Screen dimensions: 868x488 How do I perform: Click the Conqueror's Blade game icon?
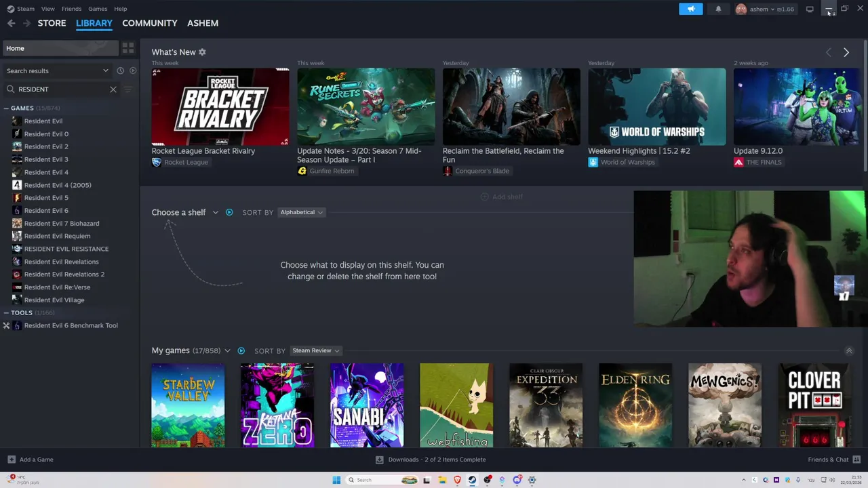(x=448, y=171)
